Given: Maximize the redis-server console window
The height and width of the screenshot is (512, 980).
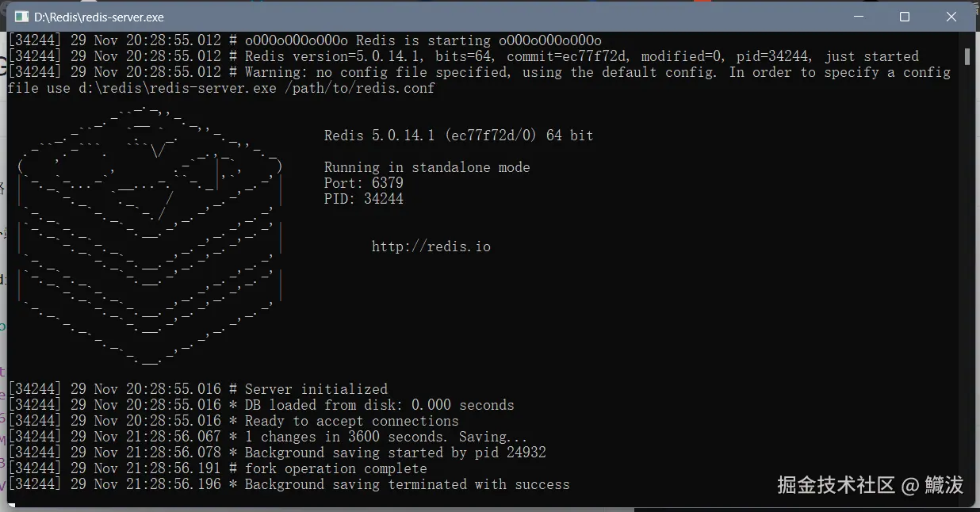Looking at the screenshot, I should click(905, 17).
